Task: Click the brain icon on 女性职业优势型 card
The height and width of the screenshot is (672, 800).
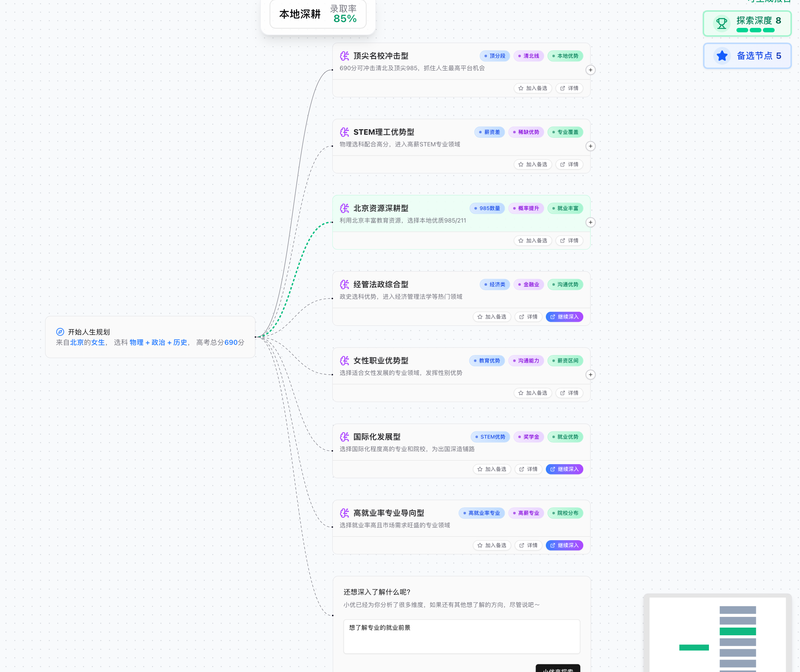Action: pos(345,361)
